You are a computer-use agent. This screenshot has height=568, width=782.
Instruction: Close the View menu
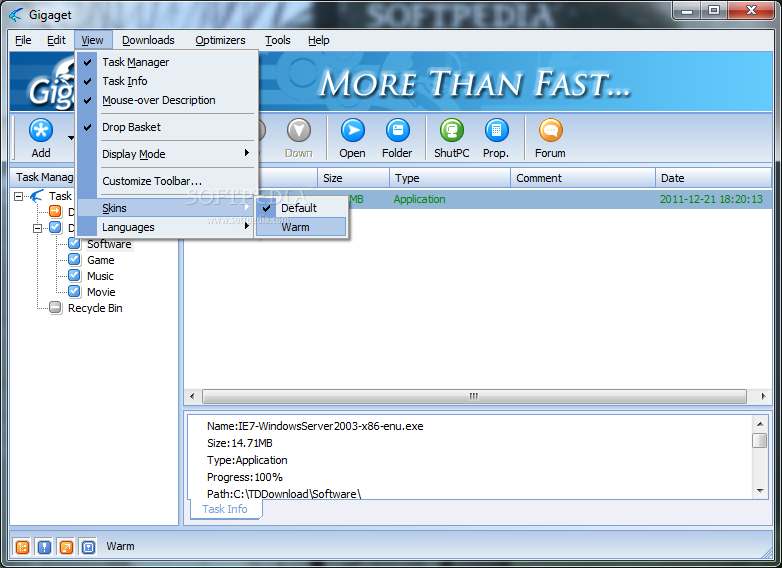pos(92,40)
